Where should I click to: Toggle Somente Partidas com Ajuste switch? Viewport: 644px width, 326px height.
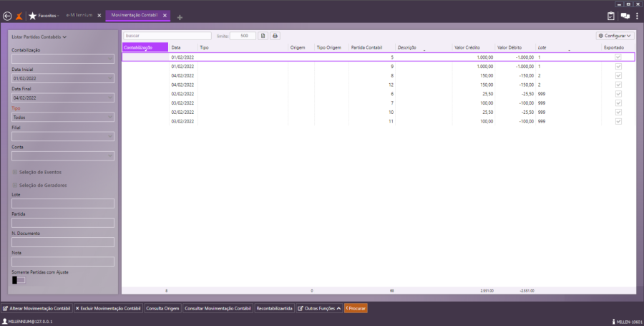coord(19,280)
